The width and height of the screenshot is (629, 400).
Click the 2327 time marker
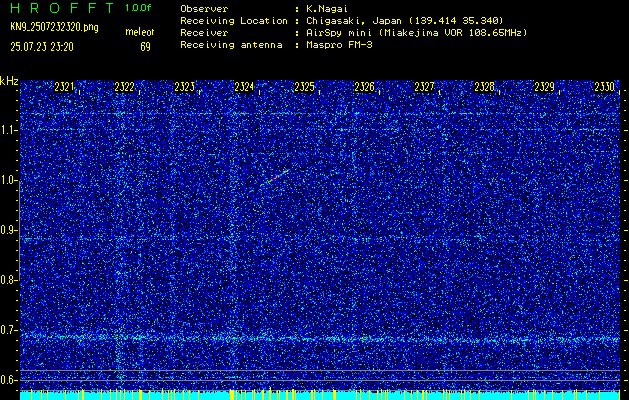tap(424, 87)
